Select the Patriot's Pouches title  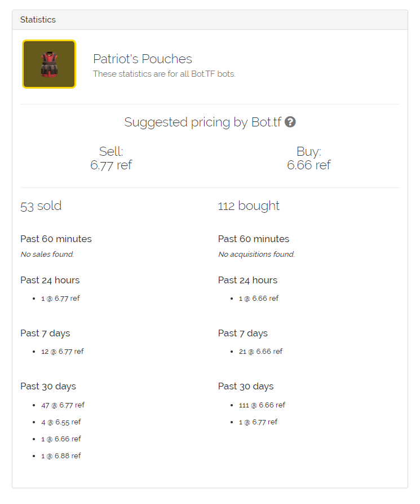coord(142,59)
